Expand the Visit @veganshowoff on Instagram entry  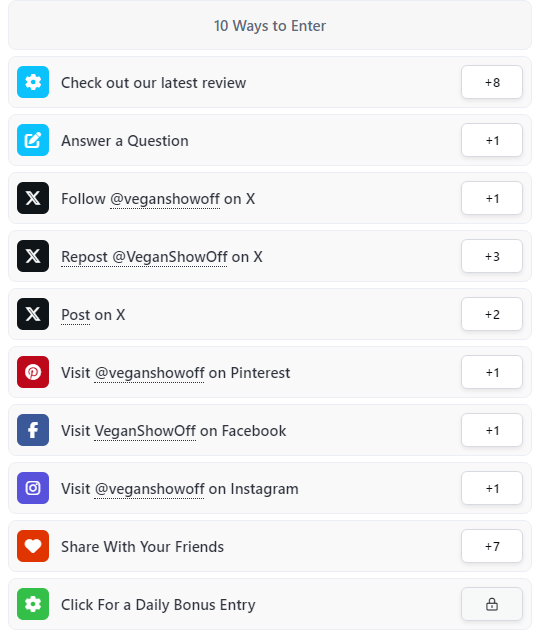(270, 488)
